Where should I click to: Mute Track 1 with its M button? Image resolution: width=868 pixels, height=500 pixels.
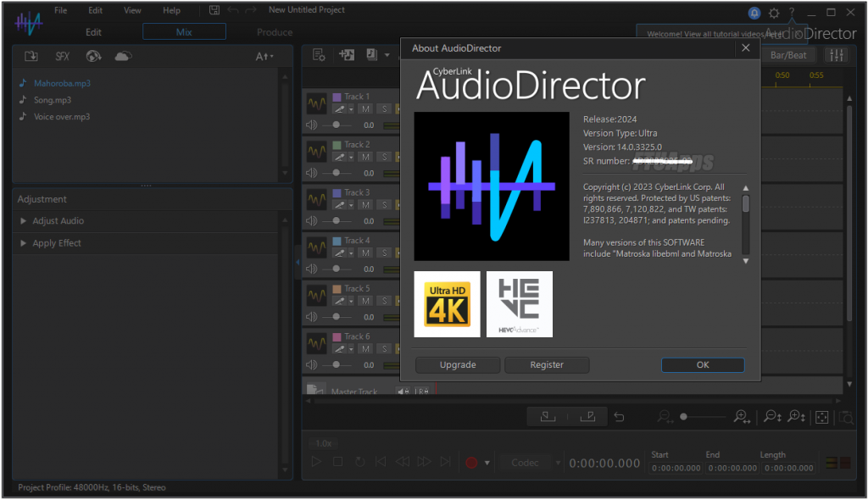coord(365,109)
